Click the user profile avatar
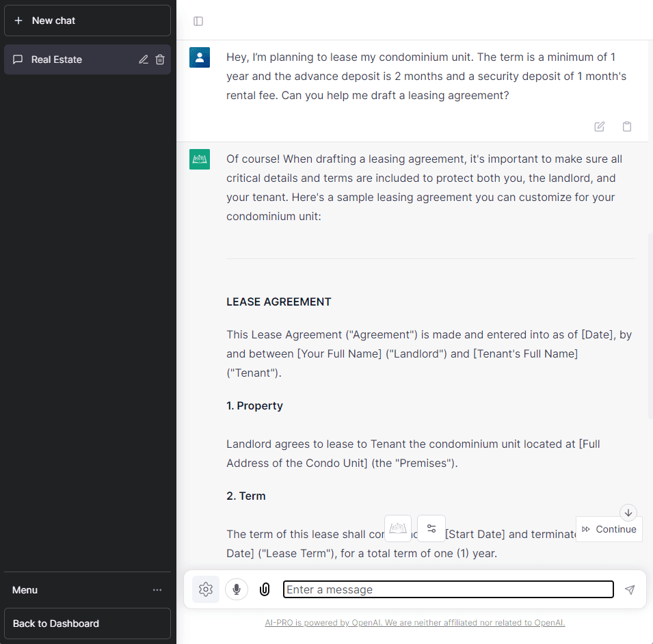The image size is (653, 644). [200, 57]
